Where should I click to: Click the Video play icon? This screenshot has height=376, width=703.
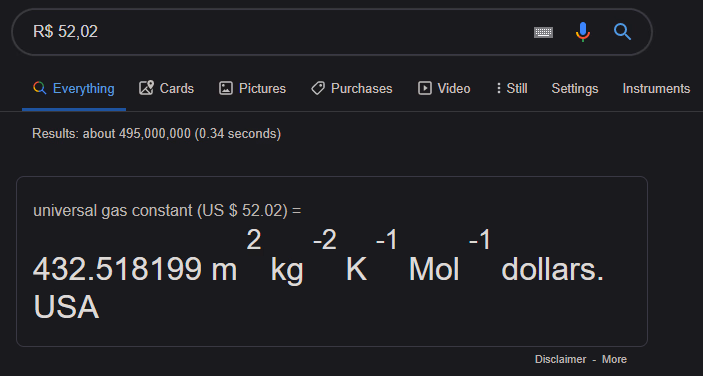point(425,88)
